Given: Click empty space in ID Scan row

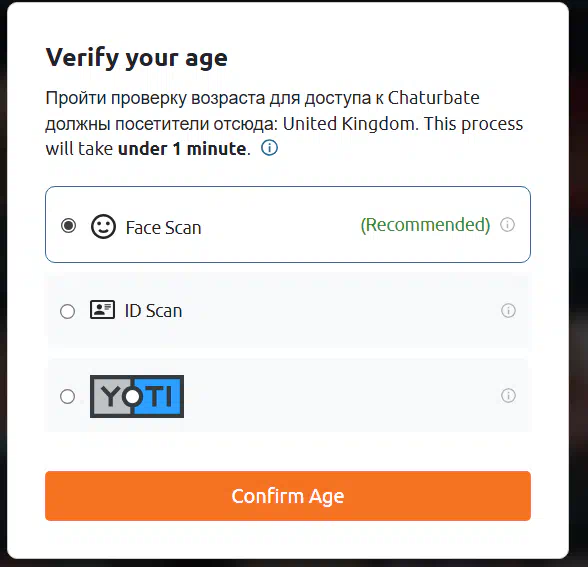Looking at the screenshot, I should pyautogui.click(x=338, y=310).
